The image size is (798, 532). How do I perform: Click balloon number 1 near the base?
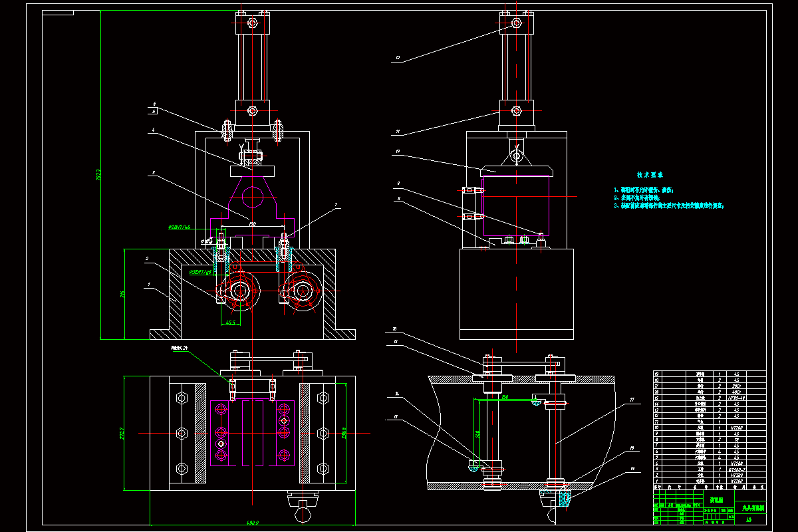coord(149,284)
